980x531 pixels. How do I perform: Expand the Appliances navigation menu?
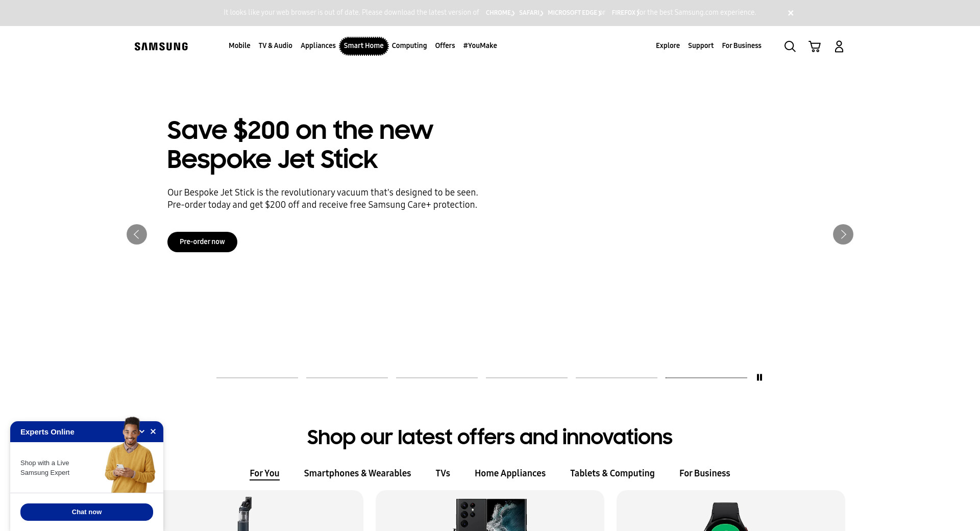(318, 45)
